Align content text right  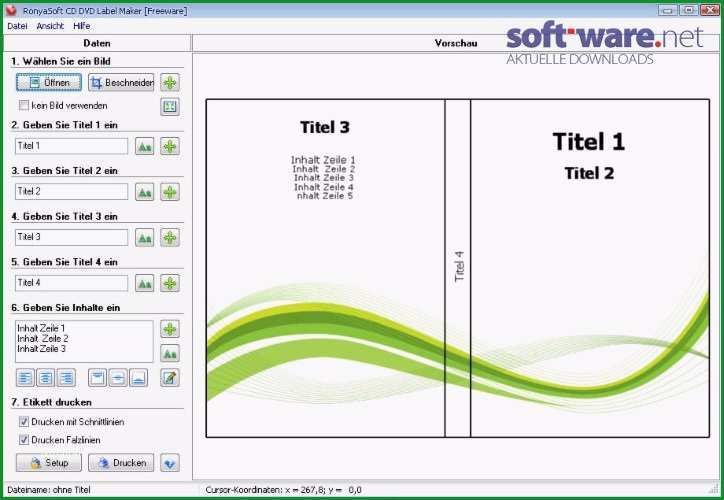pos(66,378)
